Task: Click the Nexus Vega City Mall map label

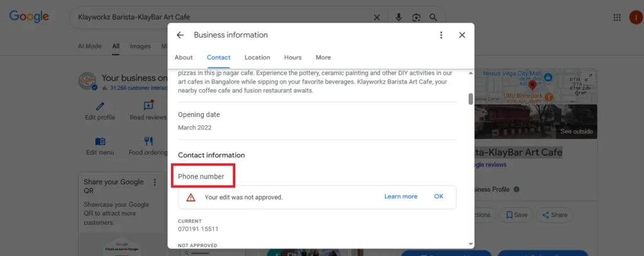Action: tap(512, 74)
